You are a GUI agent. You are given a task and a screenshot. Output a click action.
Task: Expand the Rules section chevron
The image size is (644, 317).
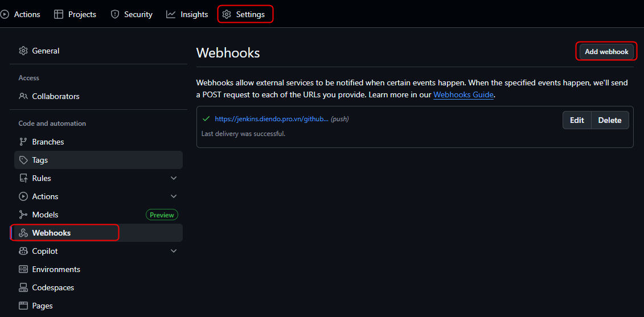(x=174, y=178)
